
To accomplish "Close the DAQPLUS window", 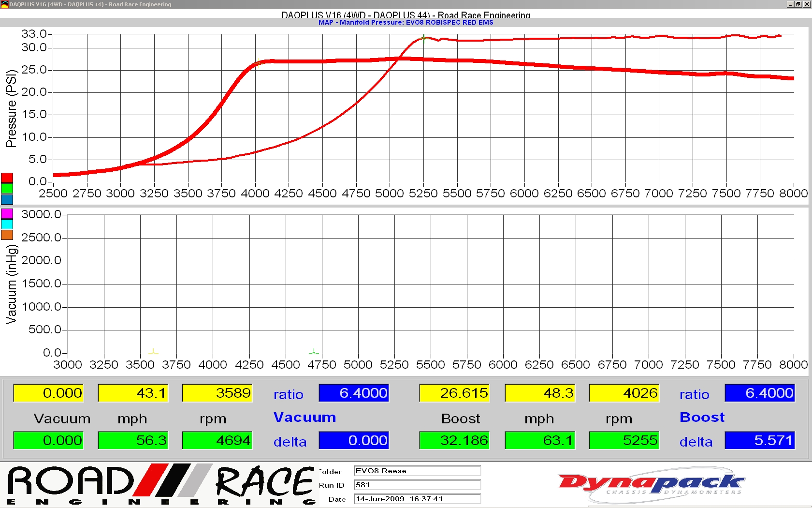I will click(x=806, y=4).
